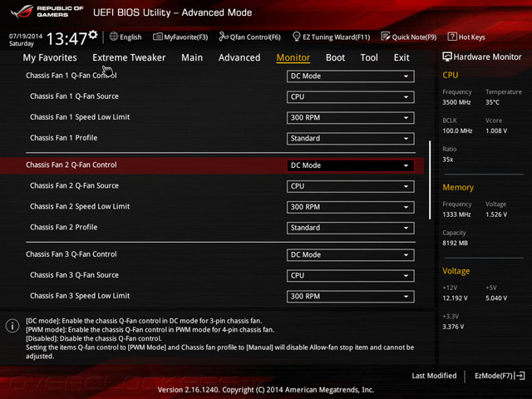Select Chassis Fan 1 Q-Fan Source label
Image resolution: width=532 pixels, height=399 pixels.
pos(74,96)
